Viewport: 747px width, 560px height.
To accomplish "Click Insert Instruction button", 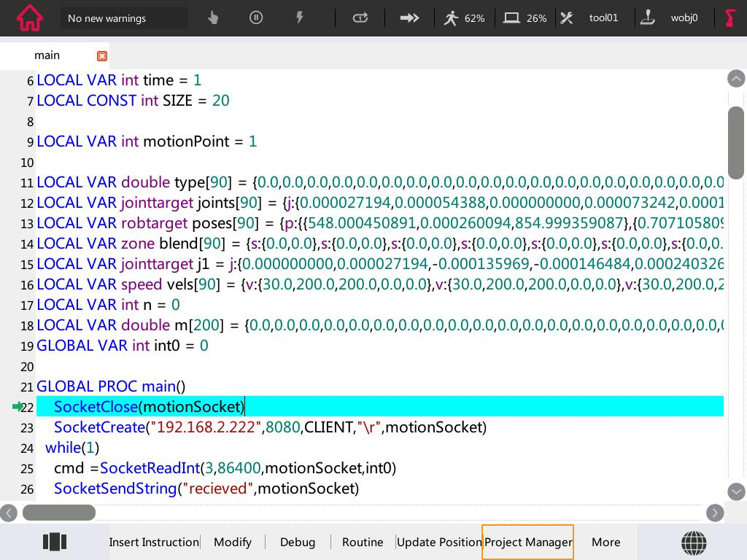I will coord(154,542).
